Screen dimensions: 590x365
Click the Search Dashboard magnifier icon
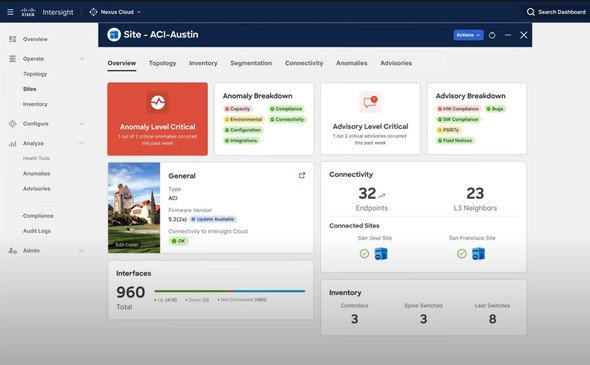(x=531, y=12)
